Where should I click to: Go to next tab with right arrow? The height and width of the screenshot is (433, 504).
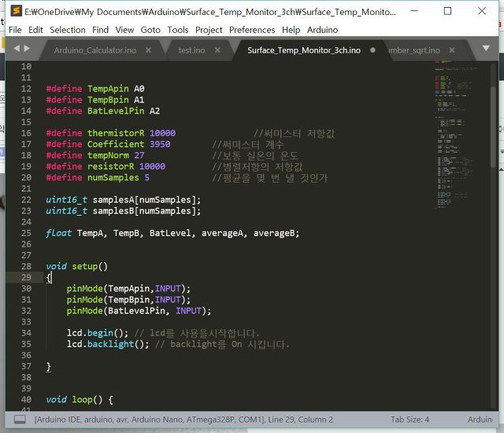(27, 48)
